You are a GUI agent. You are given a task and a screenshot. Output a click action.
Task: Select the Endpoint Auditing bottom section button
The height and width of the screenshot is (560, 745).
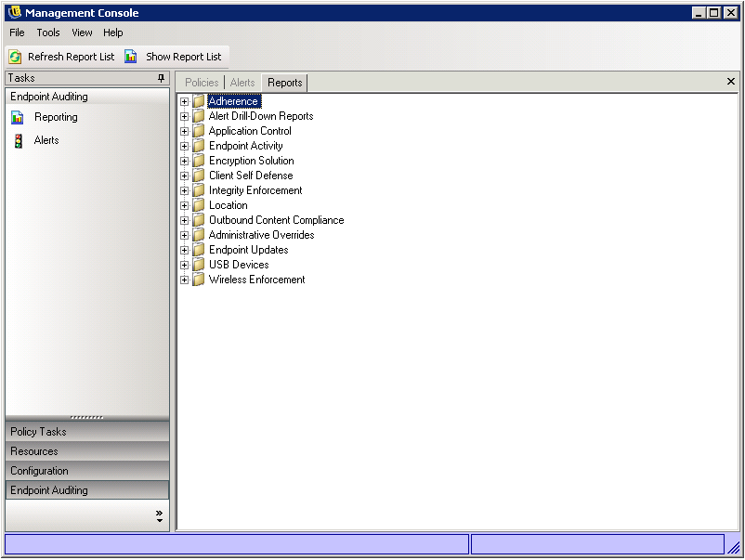coord(87,490)
